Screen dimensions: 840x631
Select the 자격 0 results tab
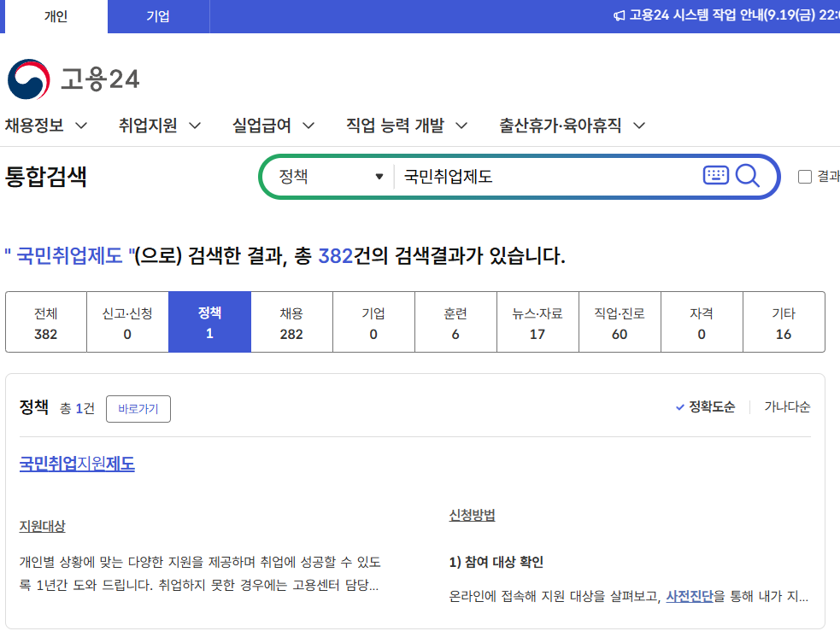coord(702,322)
